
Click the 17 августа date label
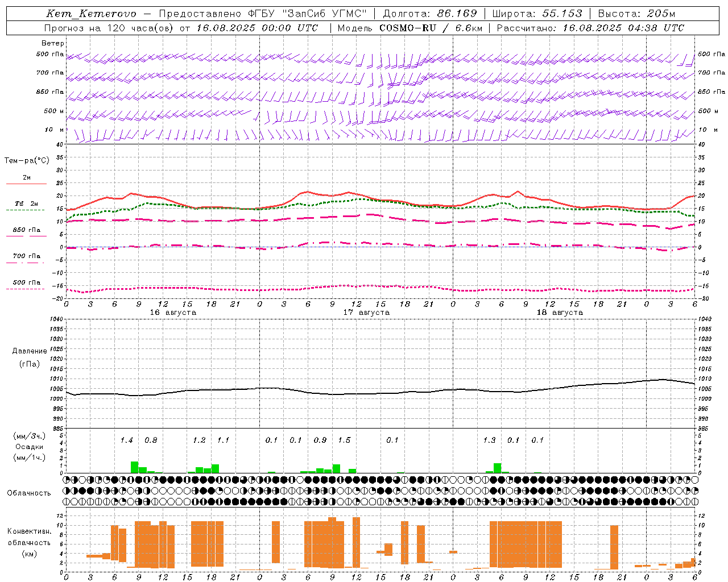(366, 313)
